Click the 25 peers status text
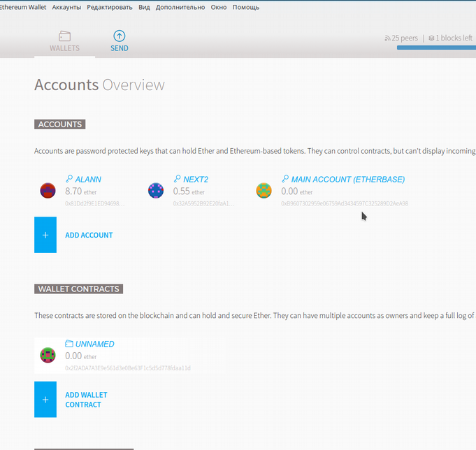 click(405, 38)
